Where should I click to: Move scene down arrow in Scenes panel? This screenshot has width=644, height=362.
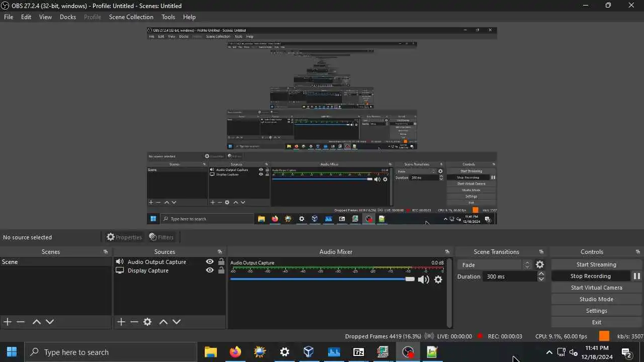click(50, 322)
